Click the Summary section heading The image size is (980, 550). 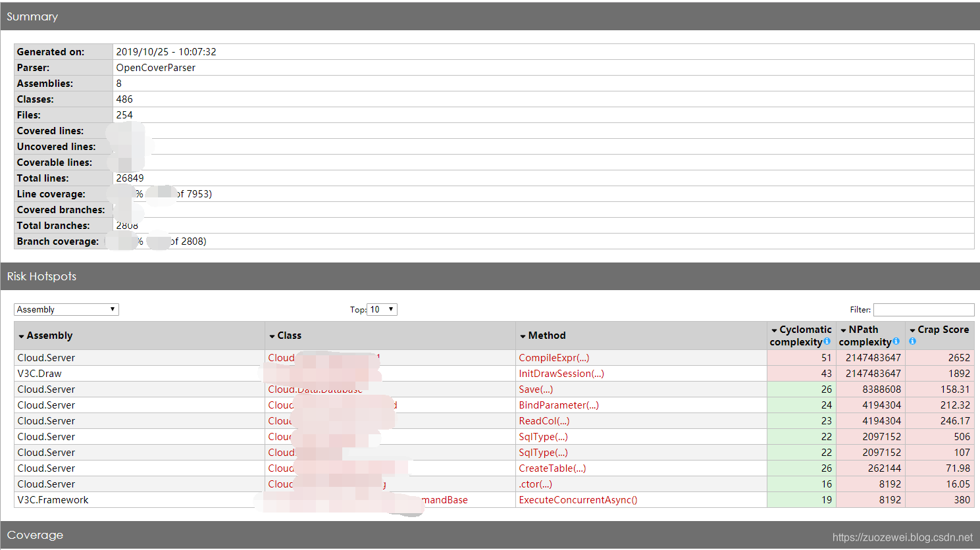[32, 16]
